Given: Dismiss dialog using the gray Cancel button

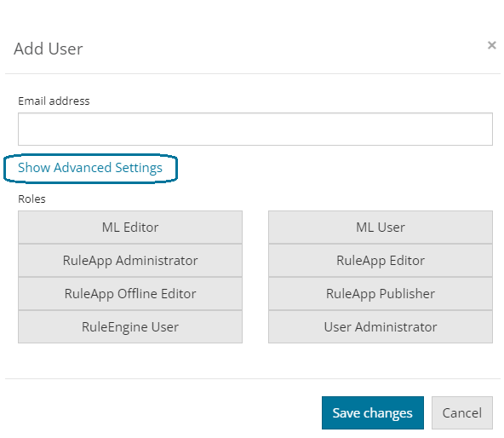Looking at the screenshot, I should [462, 413].
